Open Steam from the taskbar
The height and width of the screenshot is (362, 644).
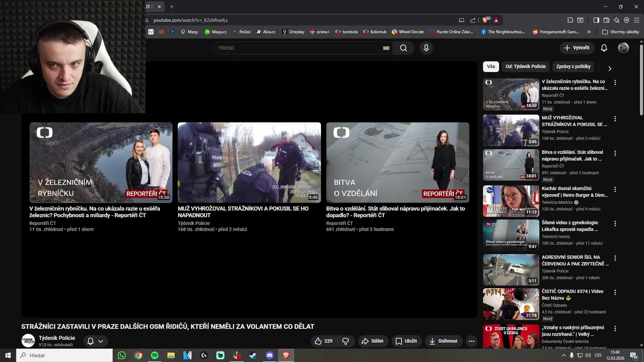(253, 355)
